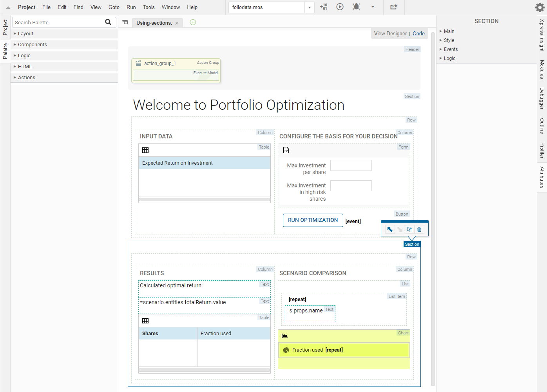The width and height of the screenshot is (547, 392).
Task: Switch to Code view link
Action: [418, 34]
